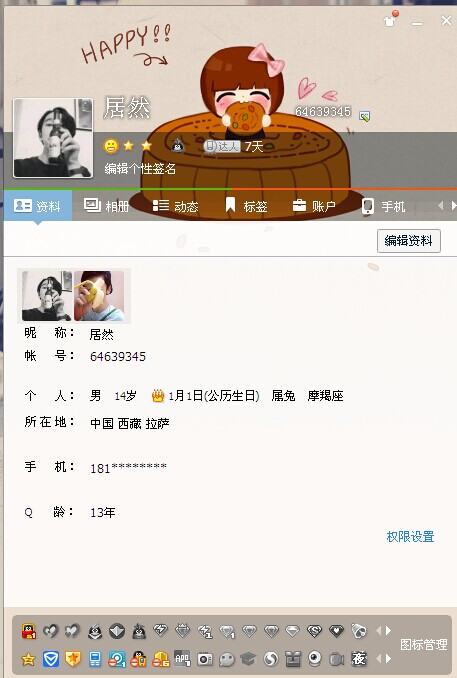The width and height of the screenshot is (457, 678).
Task: Show next icons in bottom icon row
Action: pyautogui.click(x=388, y=659)
